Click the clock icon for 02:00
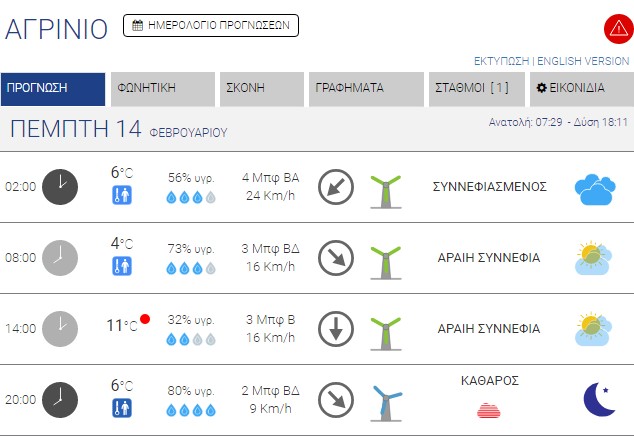This screenshot has width=634, height=436. click(x=60, y=187)
